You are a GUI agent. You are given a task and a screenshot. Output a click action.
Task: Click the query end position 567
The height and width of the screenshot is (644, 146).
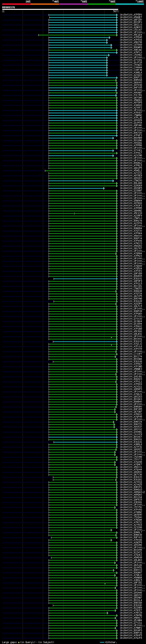pos(115,11)
